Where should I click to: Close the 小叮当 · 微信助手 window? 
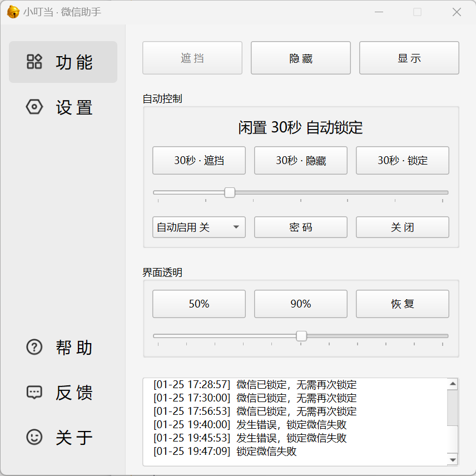457,12
